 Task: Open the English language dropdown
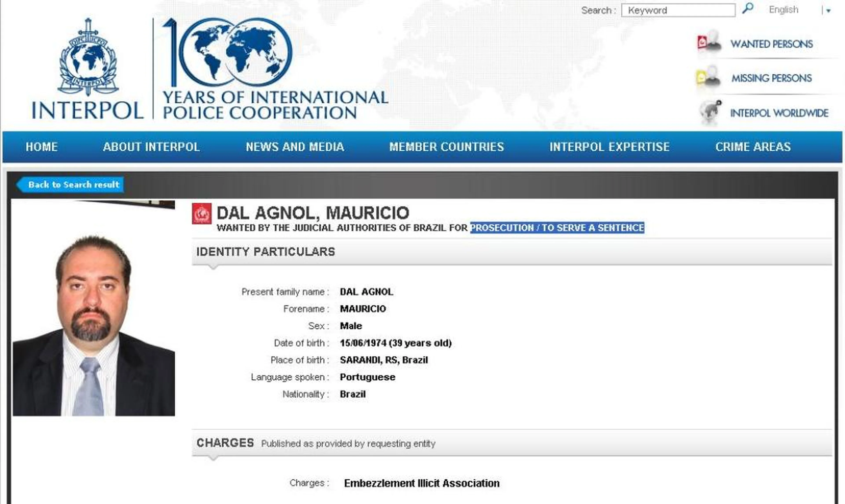[x=828, y=11]
